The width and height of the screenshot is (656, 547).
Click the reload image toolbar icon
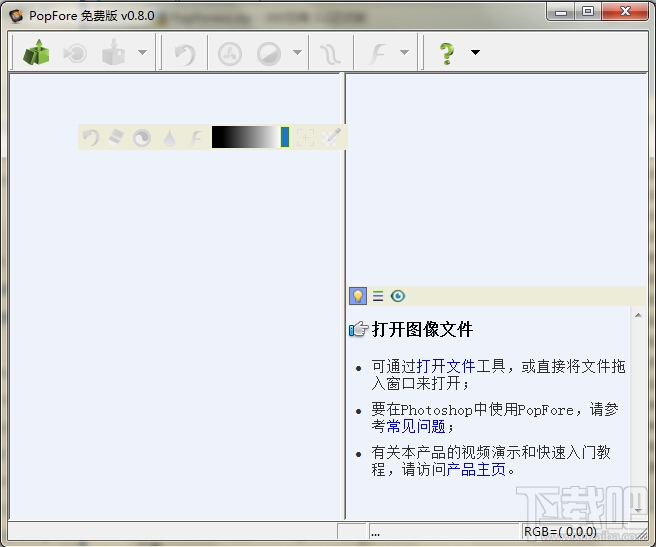click(x=75, y=53)
